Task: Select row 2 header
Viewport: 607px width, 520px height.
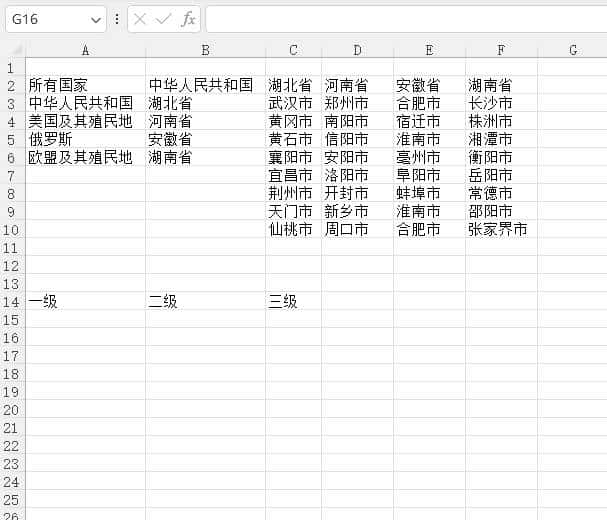Action: click(x=12, y=86)
